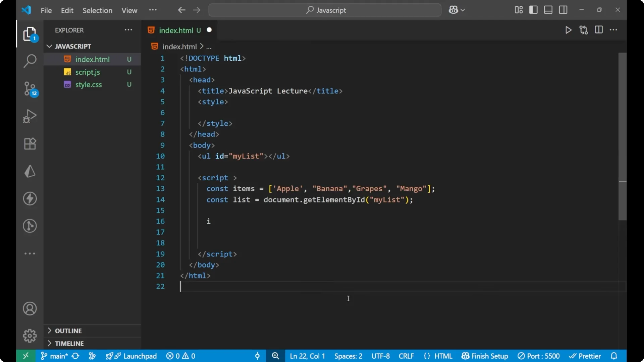Image resolution: width=644 pixels, height=362 pixels.
Task: Open the Extensions view
Action: point(30,143)
